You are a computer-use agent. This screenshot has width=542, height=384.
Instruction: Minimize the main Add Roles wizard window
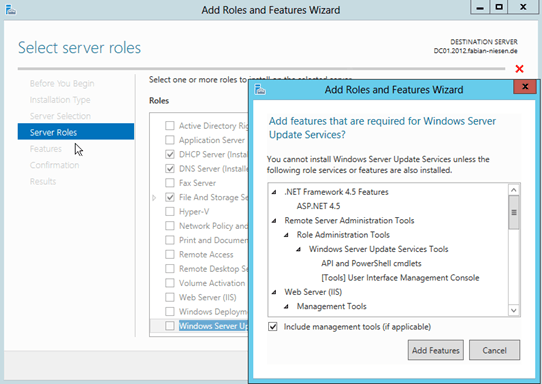pos(480,7)
